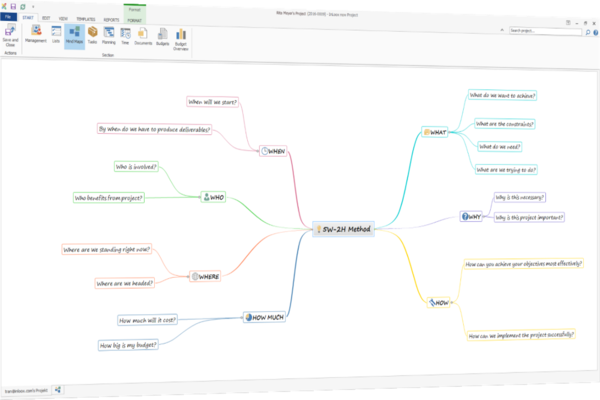
Task: Open the Budgets section
Action: (x=163, y=37)
